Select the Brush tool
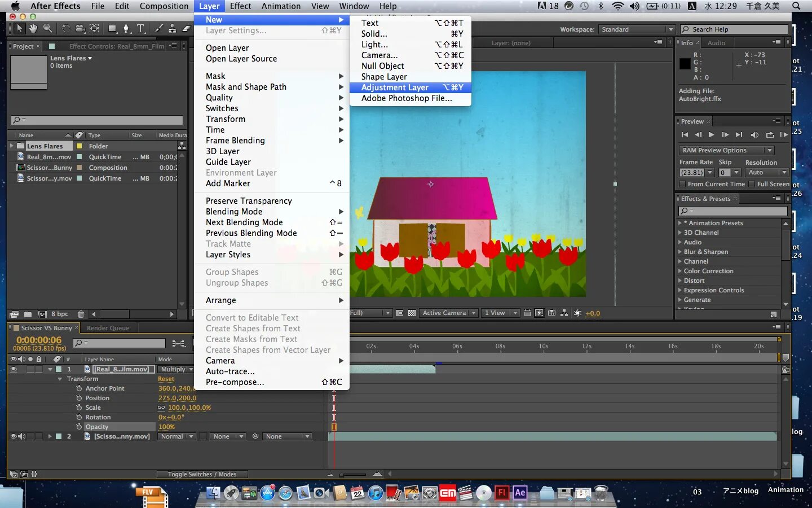The image size is (812, 508). tap(159, 28)
